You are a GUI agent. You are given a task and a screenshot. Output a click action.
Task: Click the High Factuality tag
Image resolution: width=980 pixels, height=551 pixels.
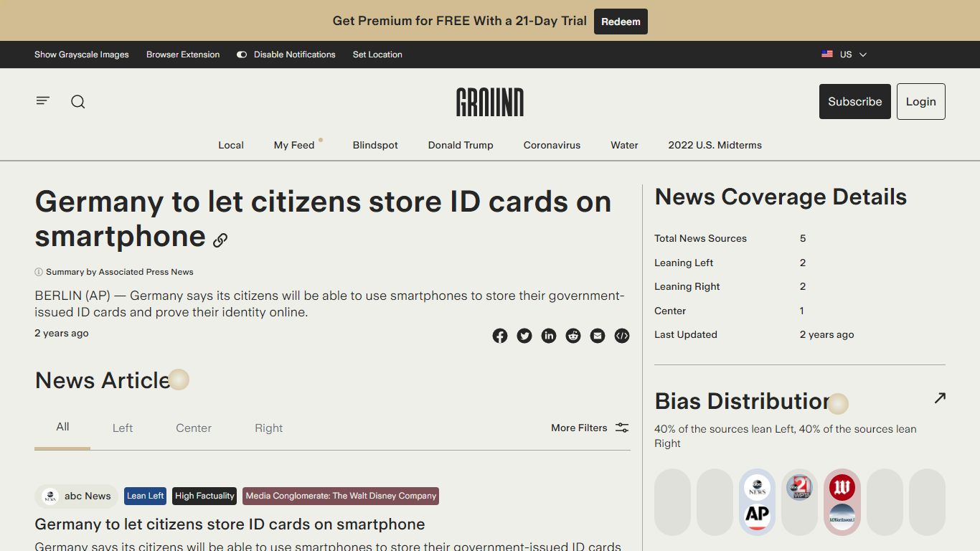point(204,496)
